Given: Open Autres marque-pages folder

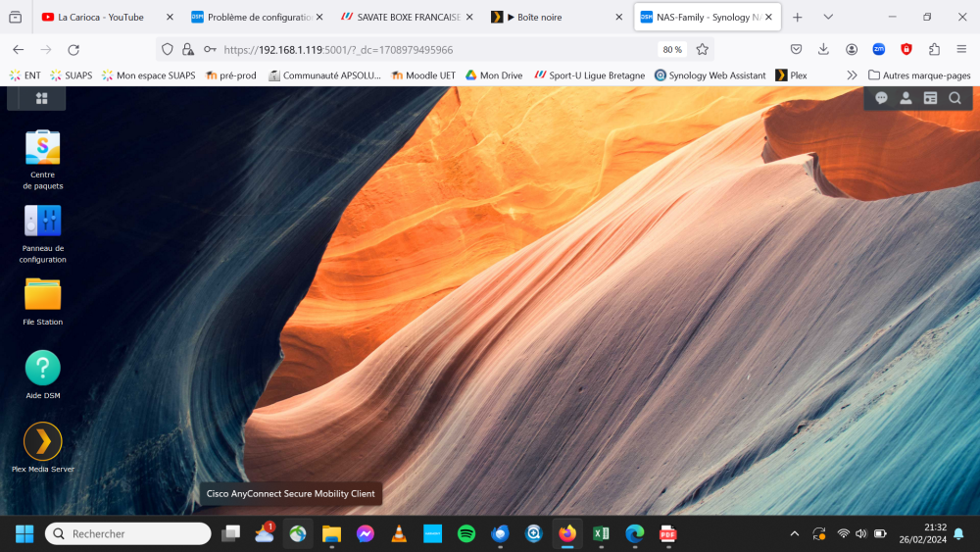Looking at the screenshot, I should tap(920, 75).
